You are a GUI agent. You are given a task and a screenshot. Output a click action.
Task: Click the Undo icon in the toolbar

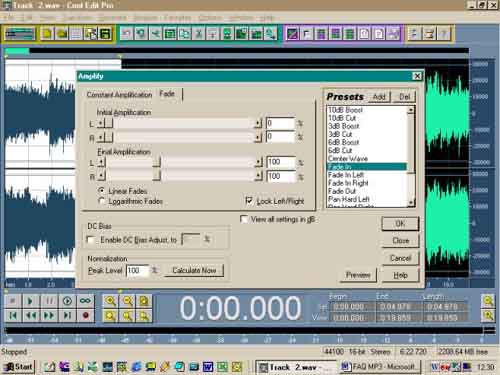[x=127, y=34]
